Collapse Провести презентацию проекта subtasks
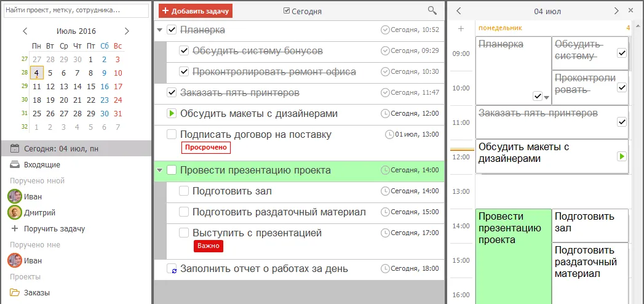This screenshot has width=644, height=304. pyautogui.click(x=160, y=170)
